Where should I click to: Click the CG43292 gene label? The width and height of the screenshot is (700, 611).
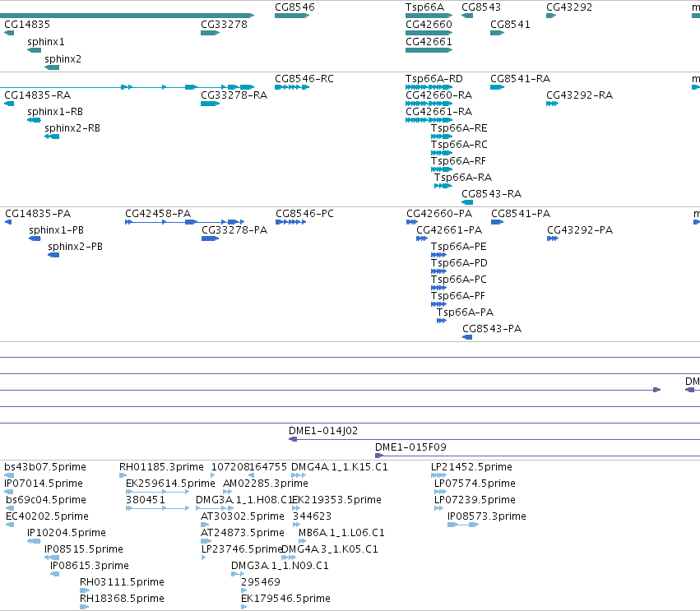pyautogui.click(x=569, y=7)
